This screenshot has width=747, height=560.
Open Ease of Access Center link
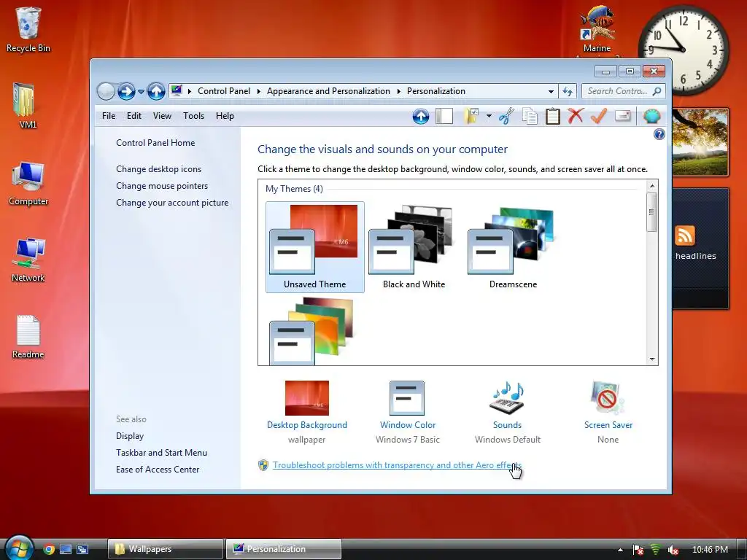click(x=158, y=469)
